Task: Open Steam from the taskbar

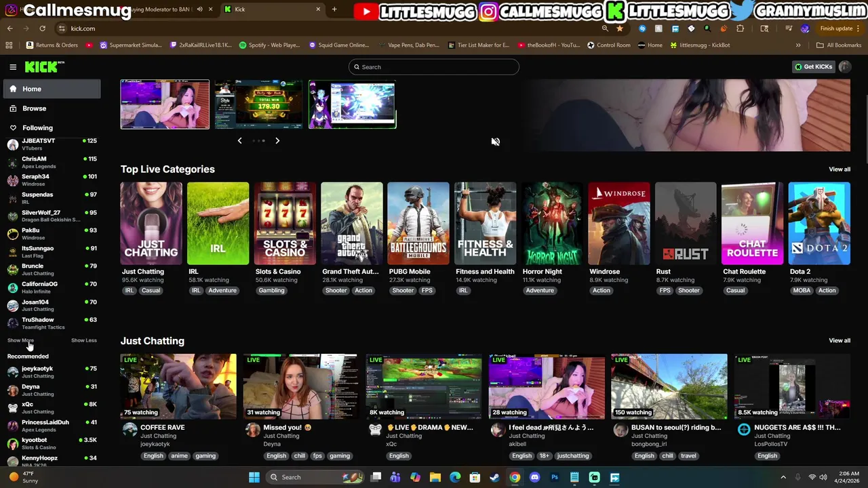Action: 495,477
